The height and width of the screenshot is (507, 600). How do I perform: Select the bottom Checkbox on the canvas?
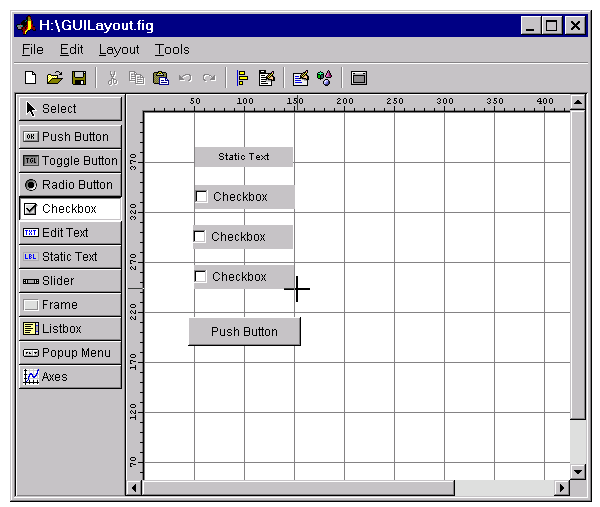tap(243, 277)
